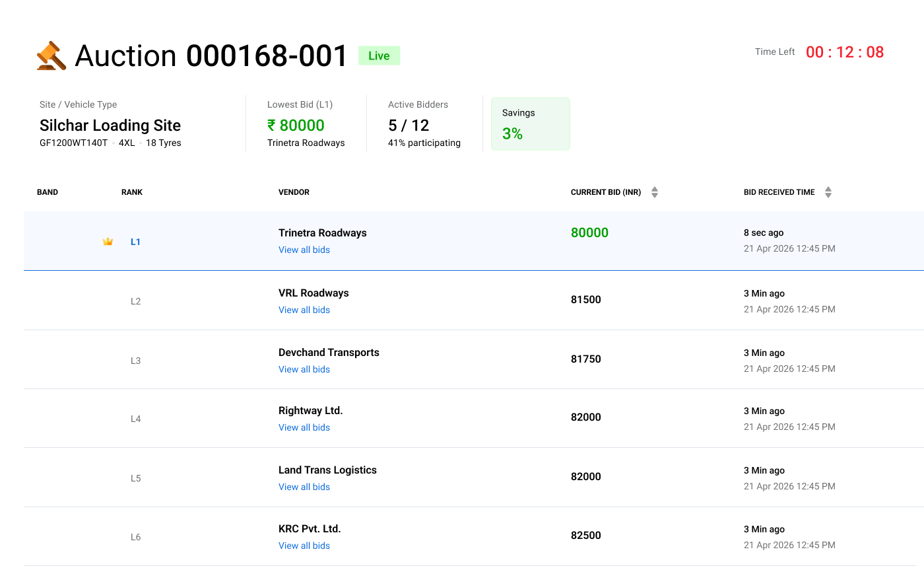Click the 81500 bid value
This screenshot has width=924, height=568.
[x=586, y=299]
